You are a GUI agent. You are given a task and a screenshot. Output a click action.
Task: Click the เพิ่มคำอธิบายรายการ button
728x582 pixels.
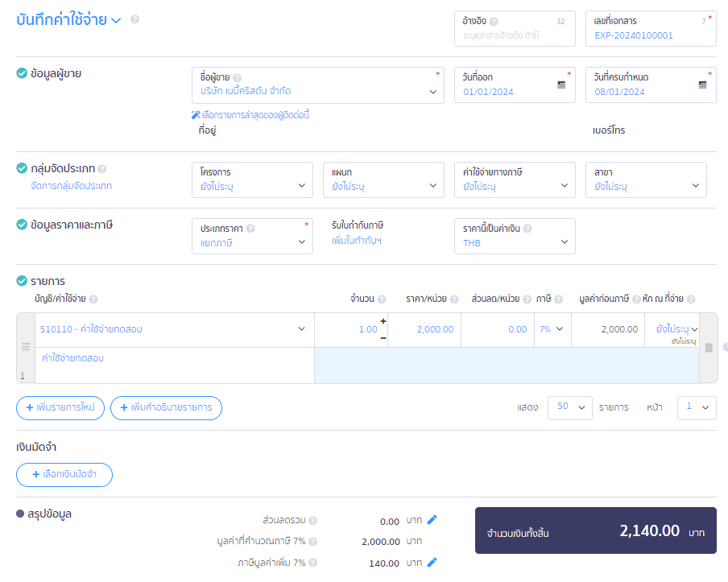(166, 408)
